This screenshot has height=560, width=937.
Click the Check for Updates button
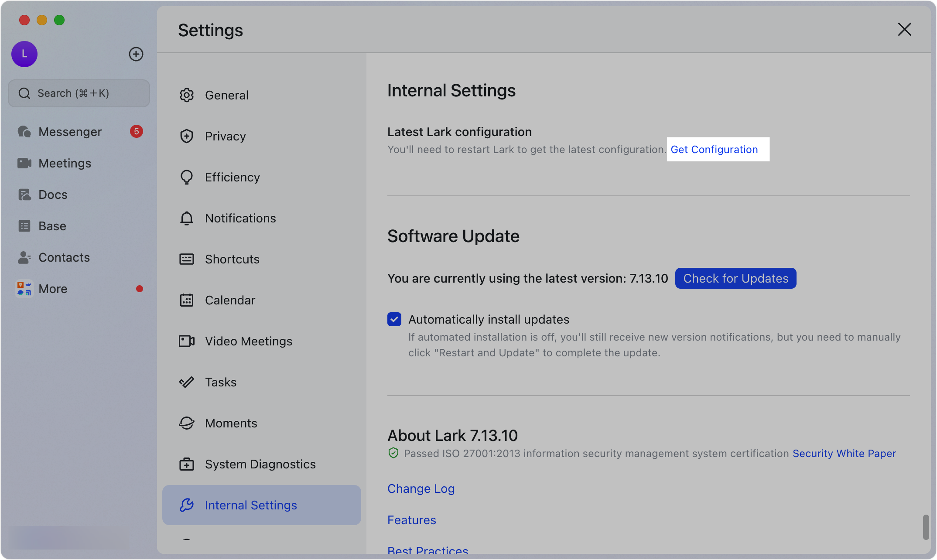pyautogui.click(x=735, y=278)
